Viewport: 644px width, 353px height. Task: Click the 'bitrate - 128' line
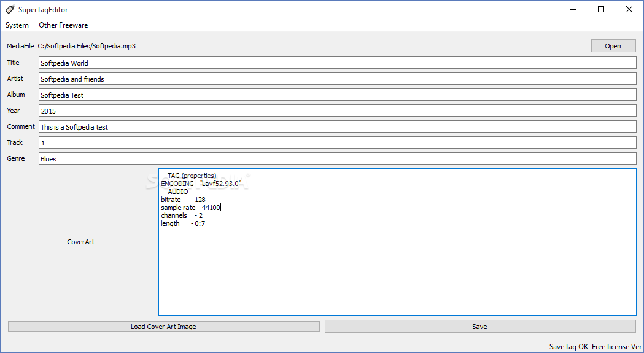coord(183,200)
